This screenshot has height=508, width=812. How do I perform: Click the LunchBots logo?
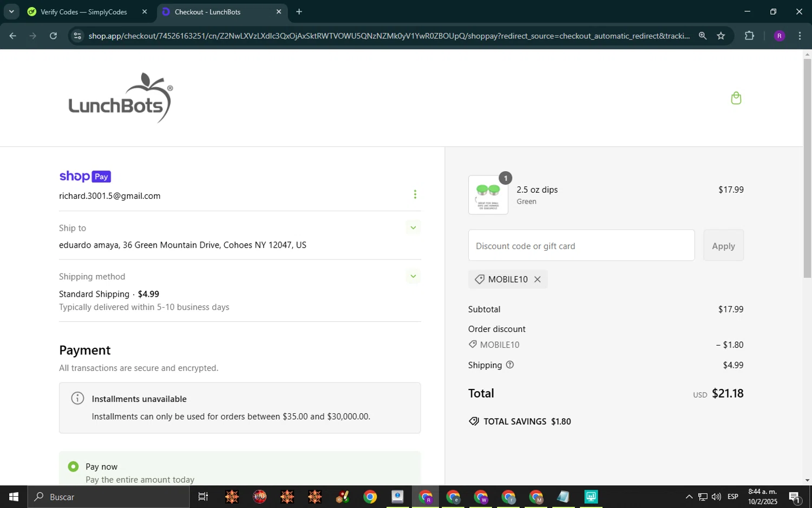pyautogui.click(x=120, y=98)
